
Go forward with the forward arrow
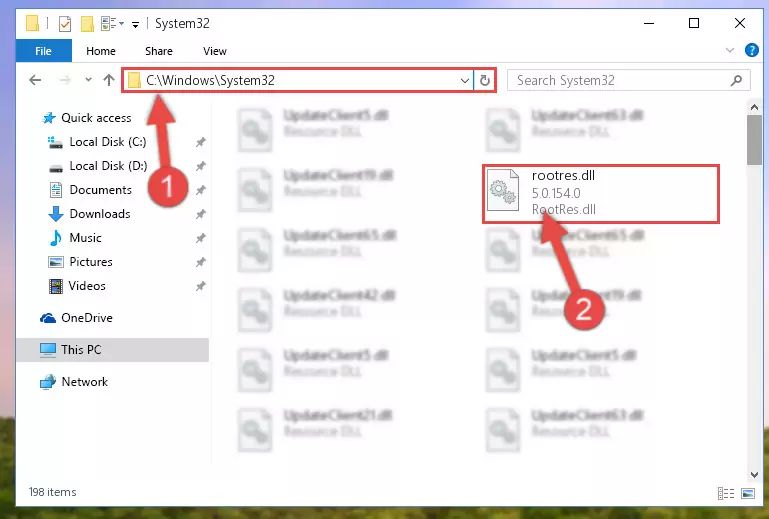pos(65,80)
